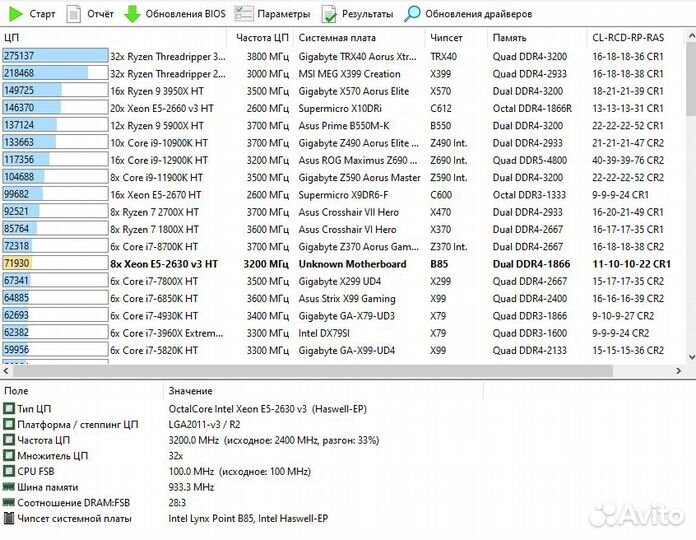Click the value LGA2011-v3 / R2

(x=204, y=424)
